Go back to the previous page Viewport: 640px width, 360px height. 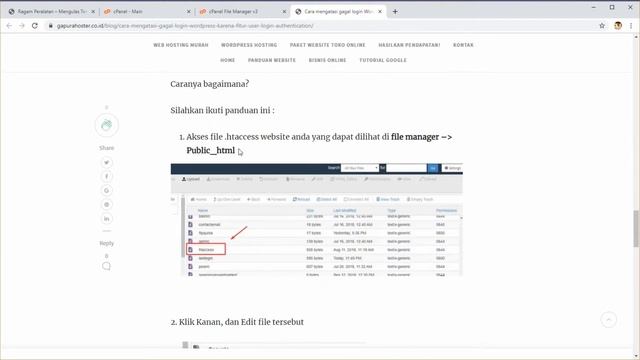pos(9,25)
